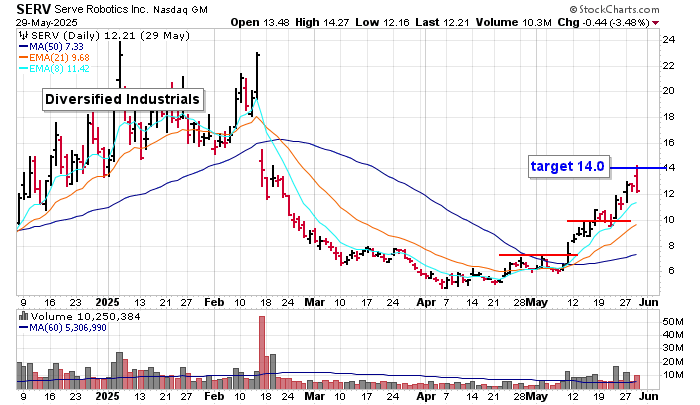Screen dimensions: 700x405
Task: Click the tallest red volume bar near Feb 18
Action: point(262,353)
